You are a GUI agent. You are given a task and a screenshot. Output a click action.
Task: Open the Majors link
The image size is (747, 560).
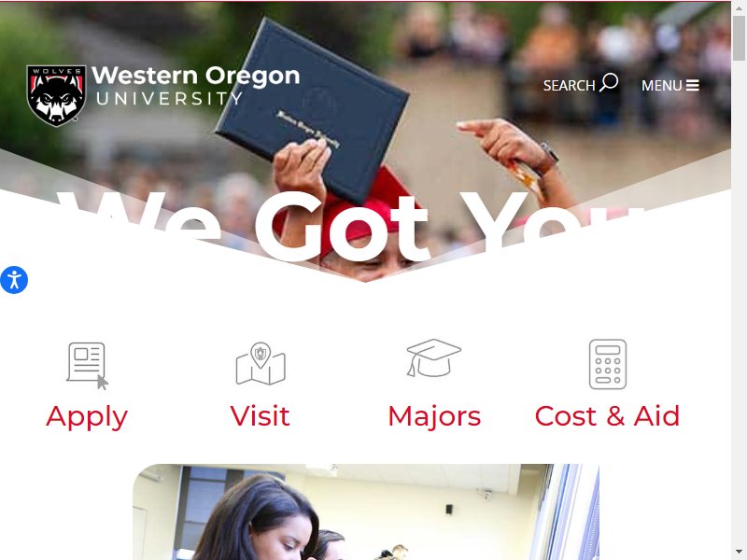434,416
